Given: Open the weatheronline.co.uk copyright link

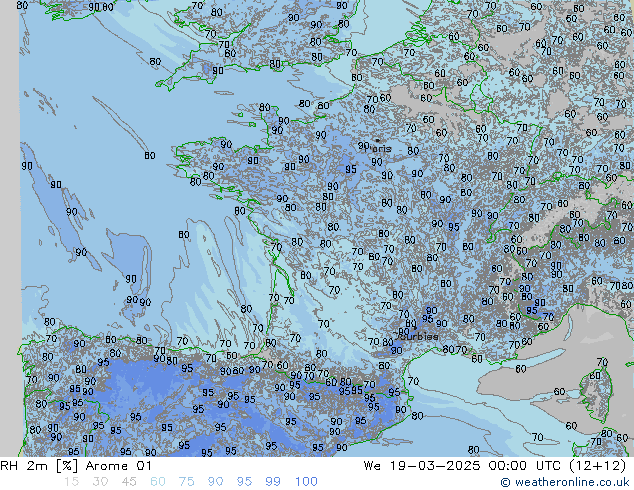Looking at the screenshot, I should click(x=565, y=482).
